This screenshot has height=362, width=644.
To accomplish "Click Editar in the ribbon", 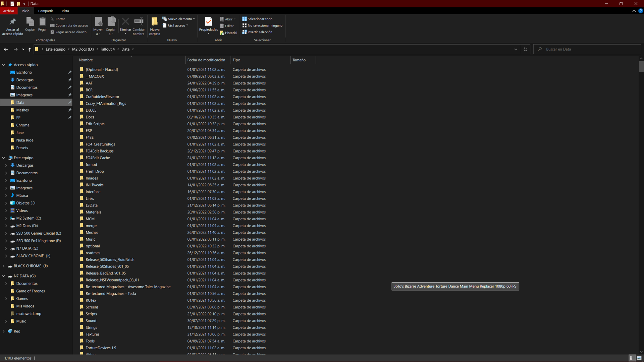I will 227,26.
